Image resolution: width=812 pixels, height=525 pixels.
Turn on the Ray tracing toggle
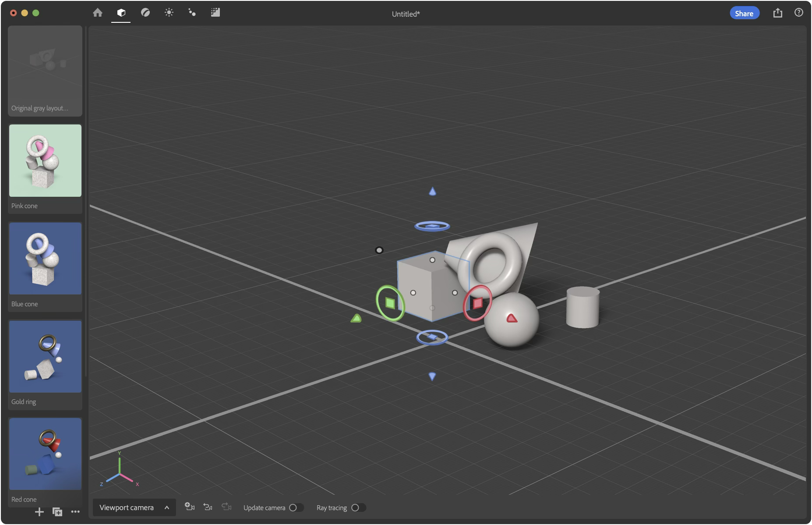[x=358, y=507]
